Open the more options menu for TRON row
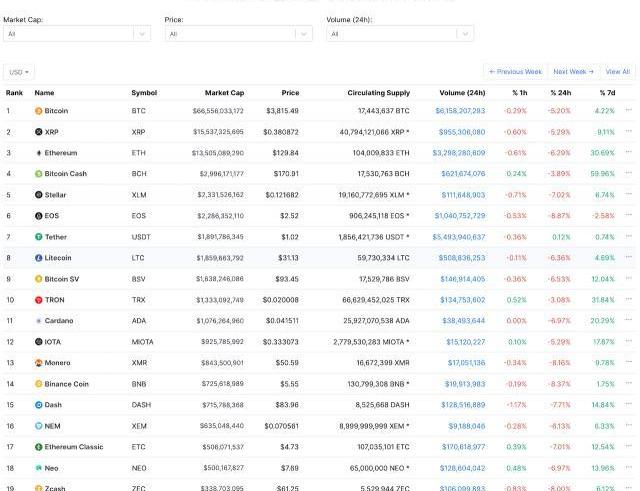This screenshot has height=491, width=640. pos(629,299)
